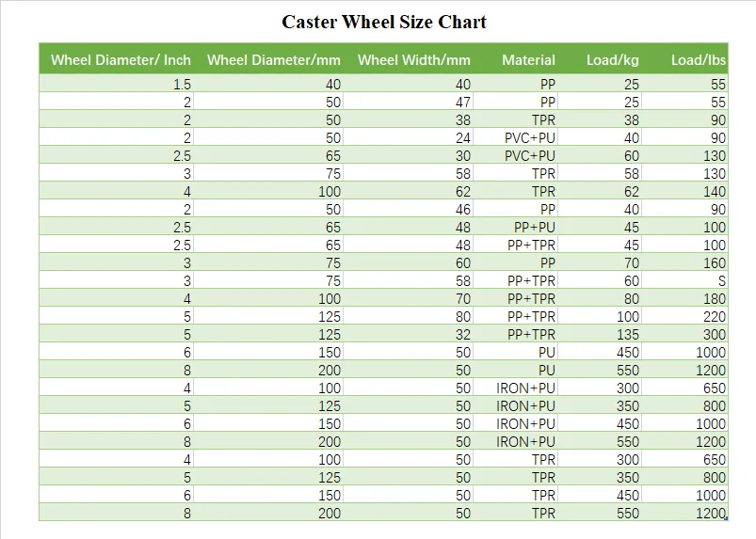This screenshot has height=539, width=756.
Task: Select the Load/lbs column header
Action: [x=699, y=60]
